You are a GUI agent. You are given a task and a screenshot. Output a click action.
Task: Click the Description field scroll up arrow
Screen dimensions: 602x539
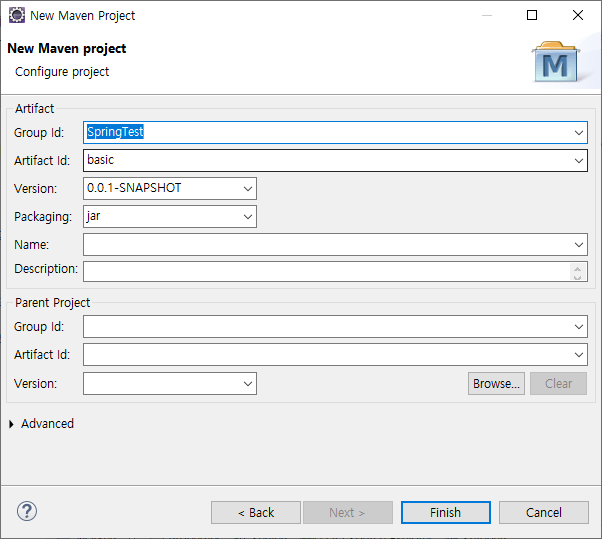(577, 269)
